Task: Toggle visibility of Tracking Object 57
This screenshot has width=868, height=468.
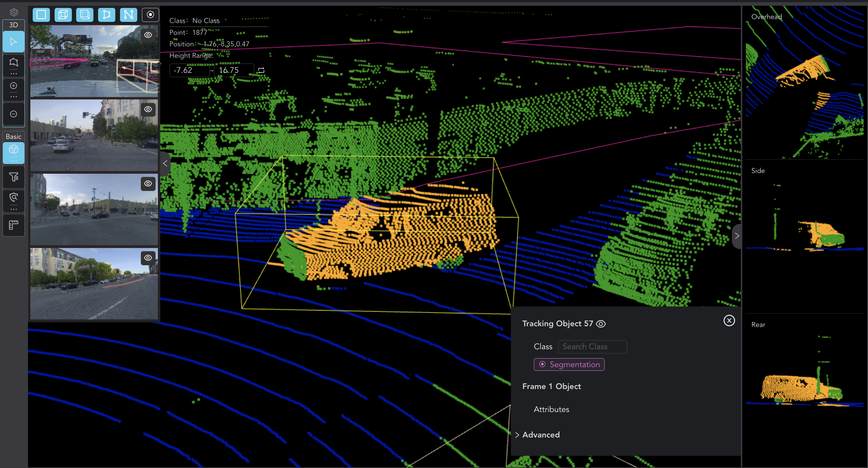Action: (x=601, y=324)
